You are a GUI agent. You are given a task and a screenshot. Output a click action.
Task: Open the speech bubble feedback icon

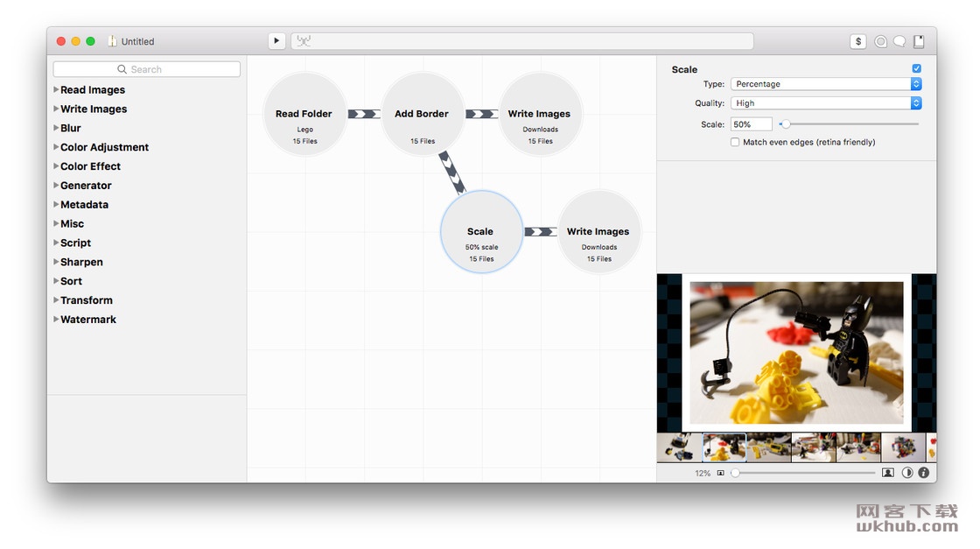899,41
